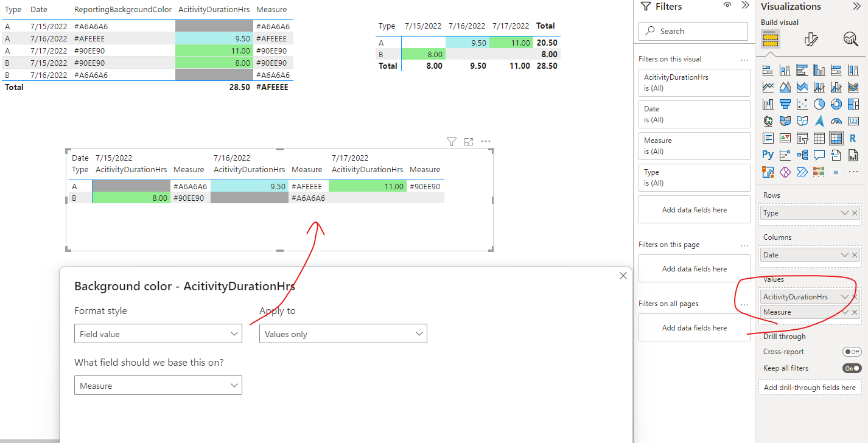Open the Apply to dropdown

click(343, 333)
